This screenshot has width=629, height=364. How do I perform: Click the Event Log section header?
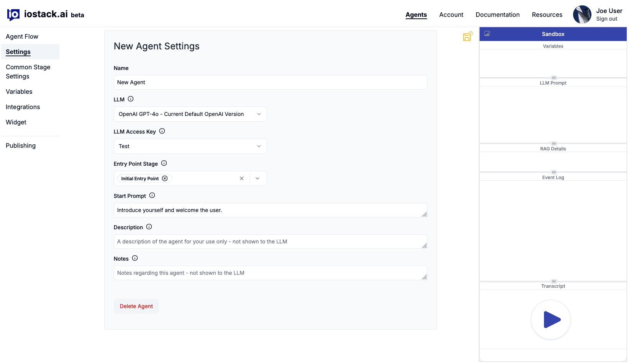pyautogui.click(x=553, y=177)
